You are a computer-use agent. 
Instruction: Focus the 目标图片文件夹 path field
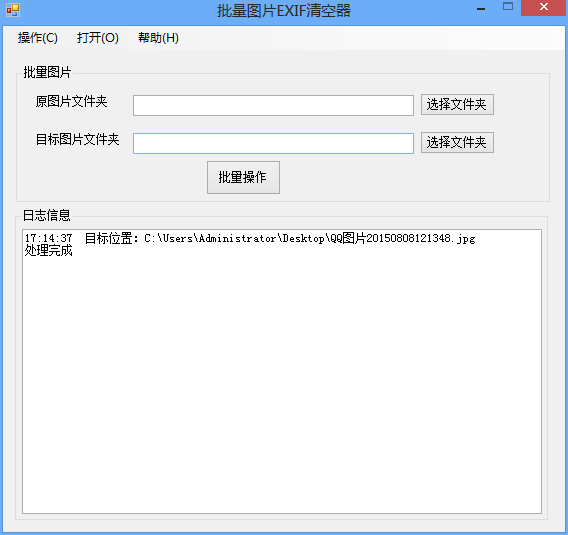click(273, 143)
